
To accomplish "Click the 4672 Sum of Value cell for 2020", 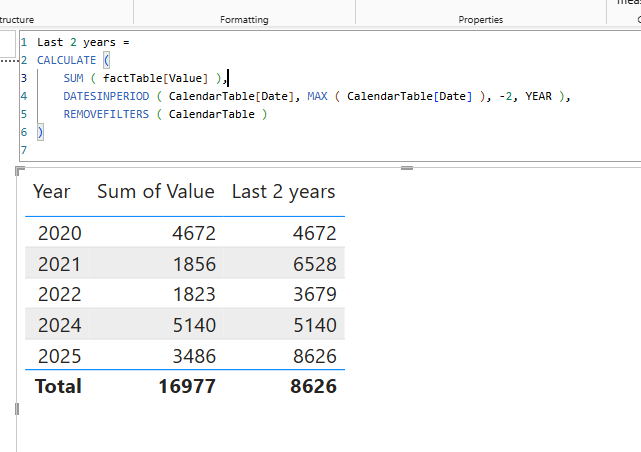I will (194, 233).
